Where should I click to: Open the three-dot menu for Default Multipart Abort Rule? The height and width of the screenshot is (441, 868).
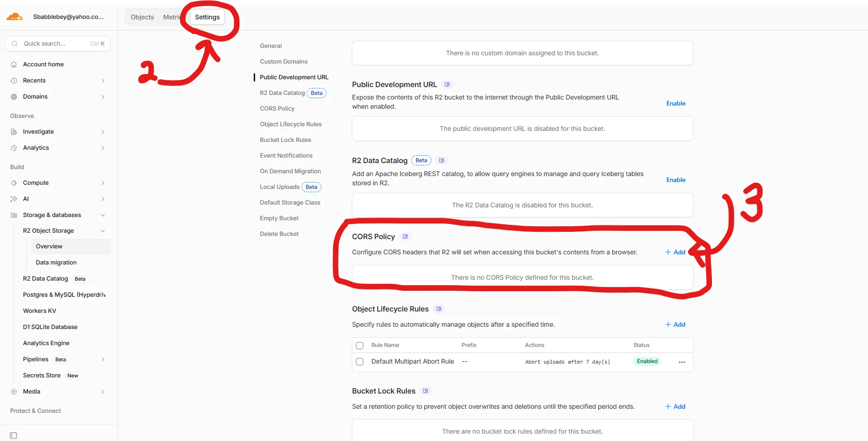click(682, 362)
